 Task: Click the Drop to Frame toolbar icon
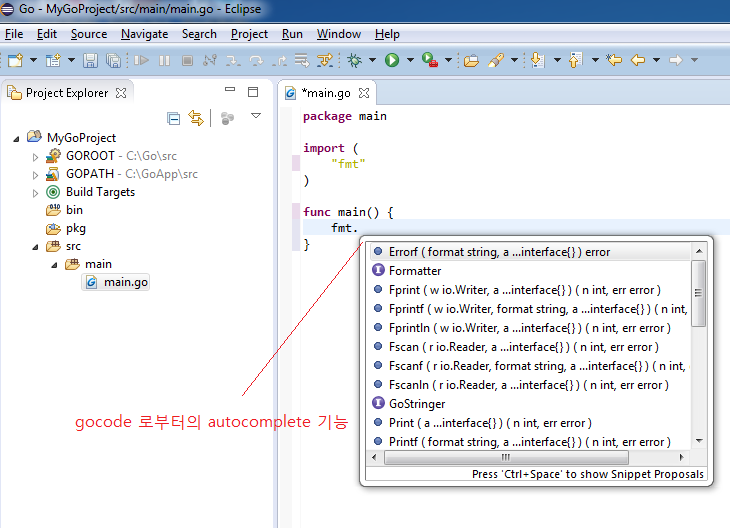[x=302, y=60]
